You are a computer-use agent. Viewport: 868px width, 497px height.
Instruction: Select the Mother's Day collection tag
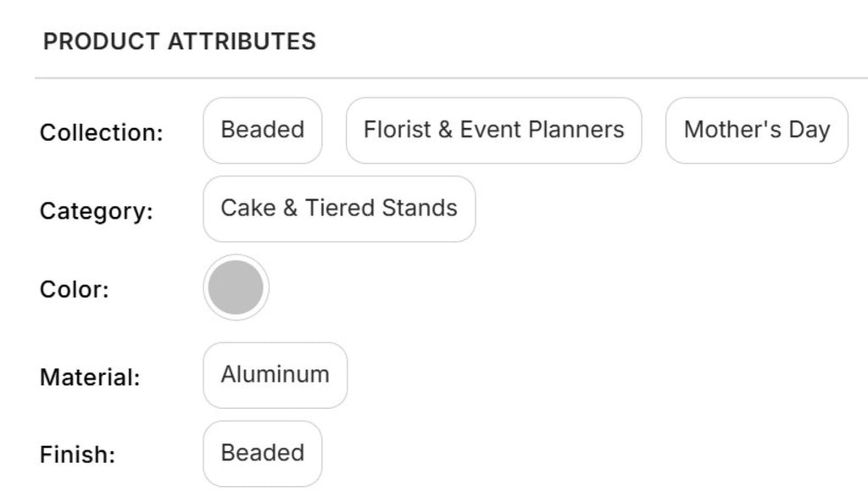pos(756,131)
